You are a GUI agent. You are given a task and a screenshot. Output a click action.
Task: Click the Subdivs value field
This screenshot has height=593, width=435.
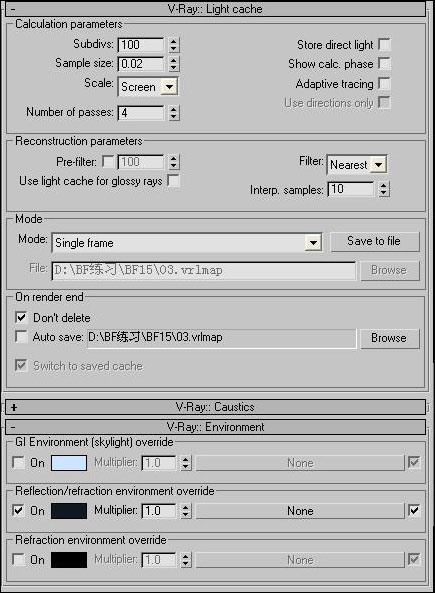coord(141,45)
